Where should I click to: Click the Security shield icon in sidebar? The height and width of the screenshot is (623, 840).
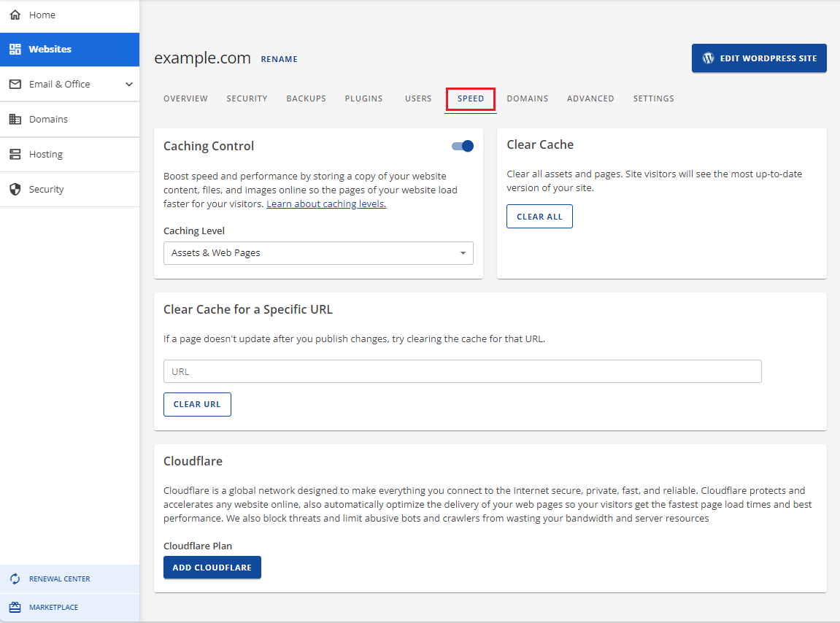coord(15,189)
